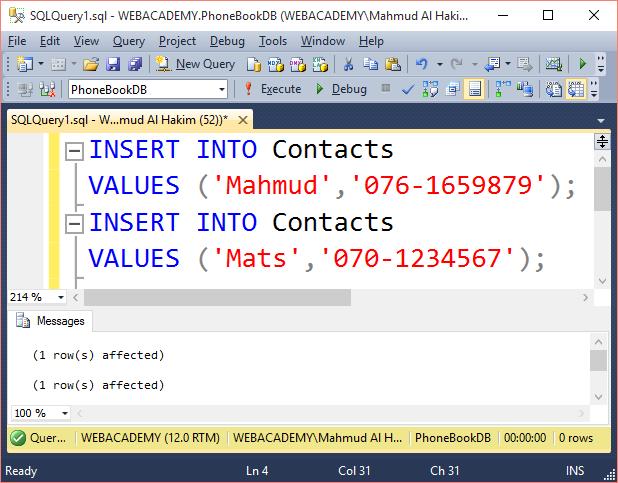Click the Activity Monitor icon
The width and height of the screenshot is (618, 483).
tap(554, 64)
